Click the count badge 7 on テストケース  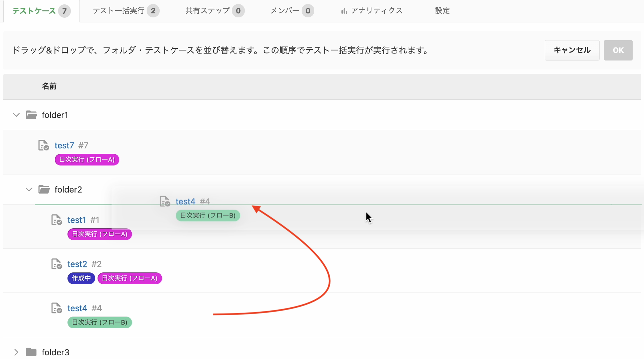tap(64, 11)
